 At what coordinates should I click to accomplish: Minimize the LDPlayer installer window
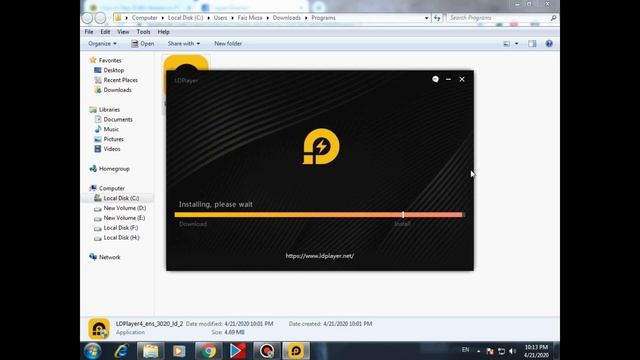448,79
